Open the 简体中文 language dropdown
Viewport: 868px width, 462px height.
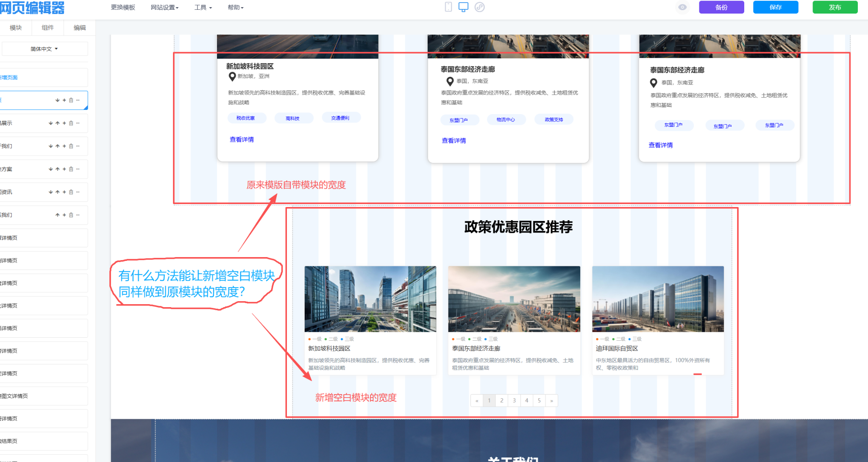(x=45, y=49)
